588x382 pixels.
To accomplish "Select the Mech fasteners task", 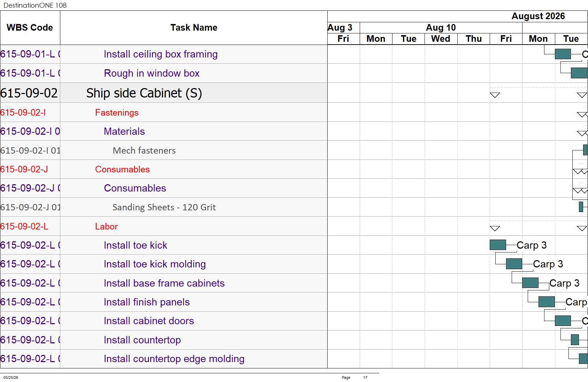I will (x=144, y=150).
